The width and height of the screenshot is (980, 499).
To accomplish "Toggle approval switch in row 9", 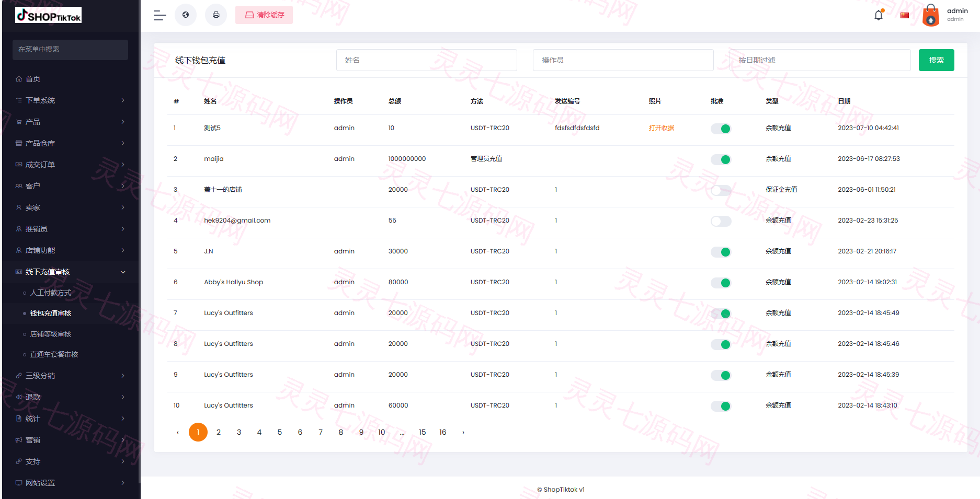I will [721, 375].
